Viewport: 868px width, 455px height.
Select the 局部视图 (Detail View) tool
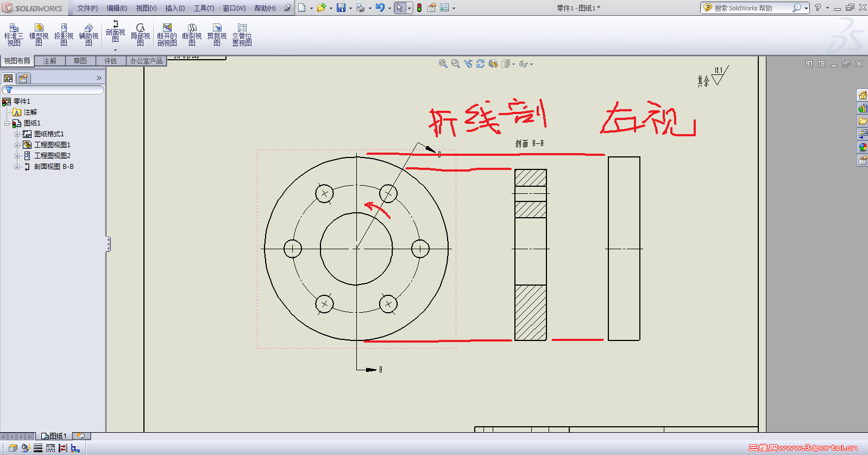click(x=140, y=35)
